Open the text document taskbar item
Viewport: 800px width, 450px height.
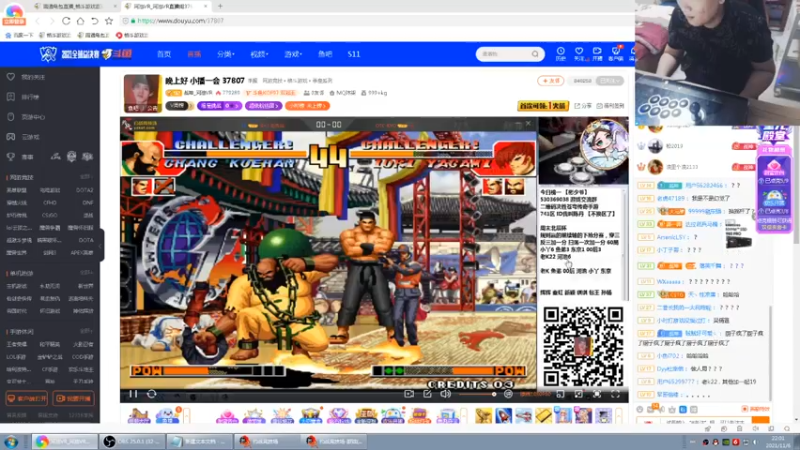200,441
